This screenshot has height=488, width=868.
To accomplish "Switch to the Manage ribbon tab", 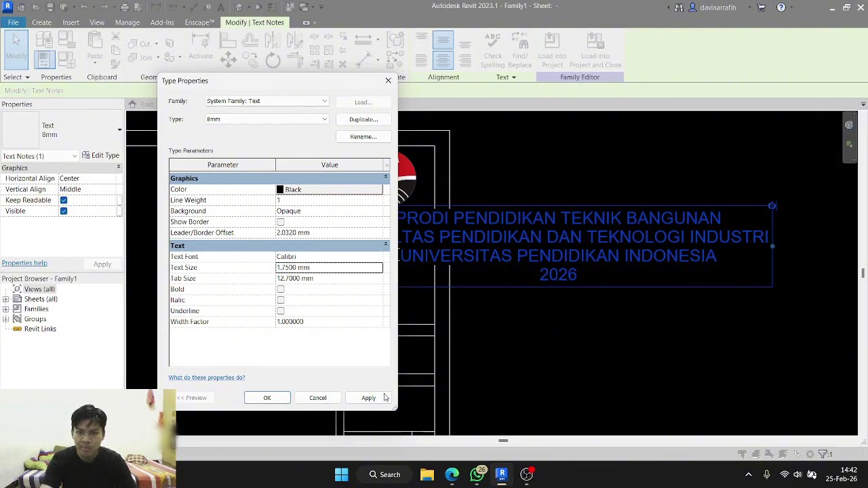I will (x=127, y=22).
